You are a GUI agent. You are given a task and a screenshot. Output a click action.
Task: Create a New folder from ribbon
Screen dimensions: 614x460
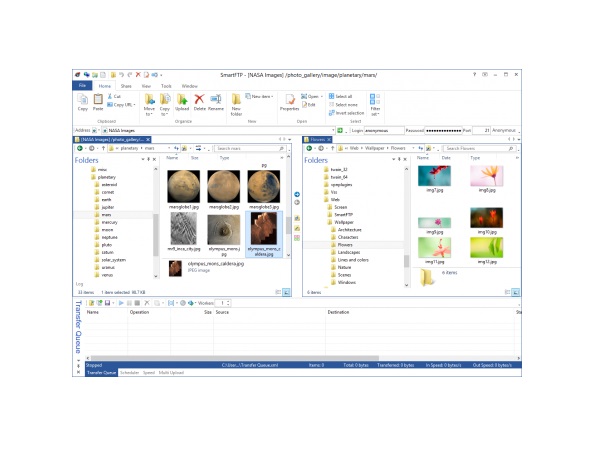tap(236, 105)
